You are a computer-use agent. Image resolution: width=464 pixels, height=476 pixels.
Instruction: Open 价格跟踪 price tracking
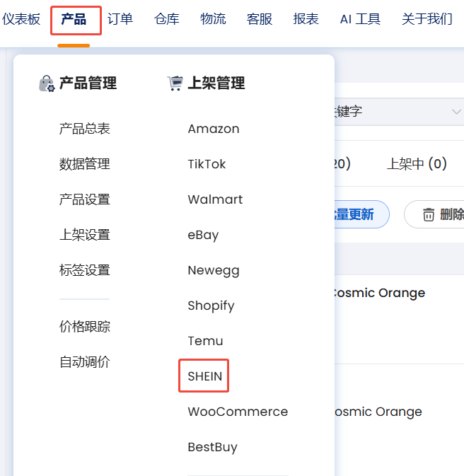coord(84,327)
